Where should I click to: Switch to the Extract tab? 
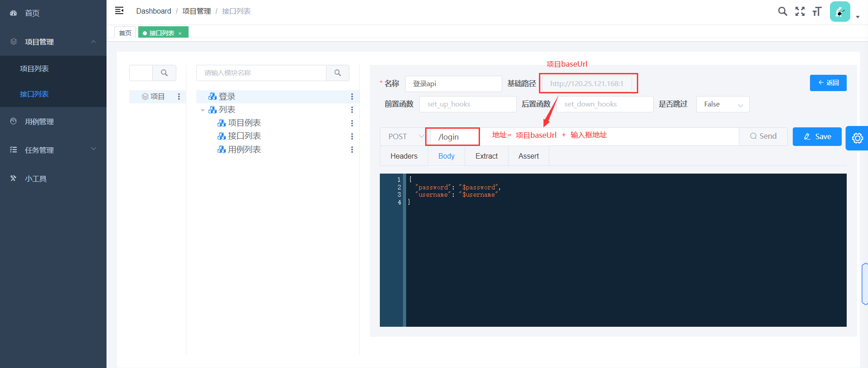pyautogui.click(x=486, y=156)
